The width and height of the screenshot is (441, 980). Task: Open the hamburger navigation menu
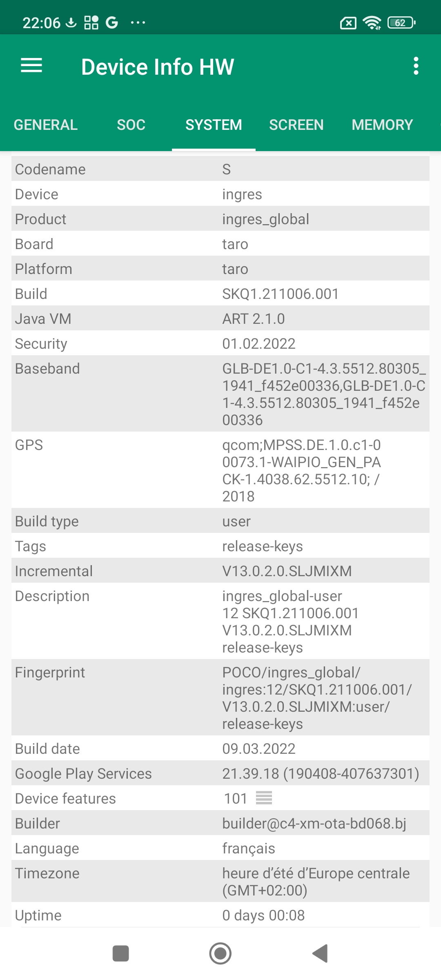(x=31, y=66)
